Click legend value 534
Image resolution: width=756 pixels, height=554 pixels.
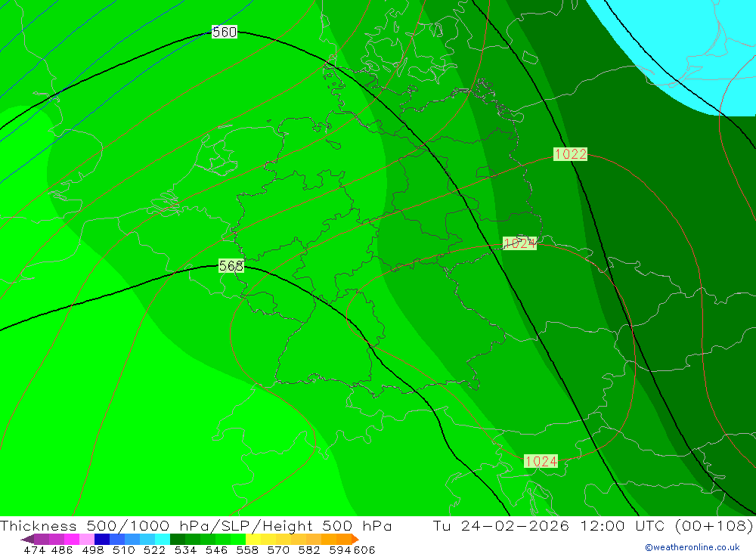coord(186,549)
